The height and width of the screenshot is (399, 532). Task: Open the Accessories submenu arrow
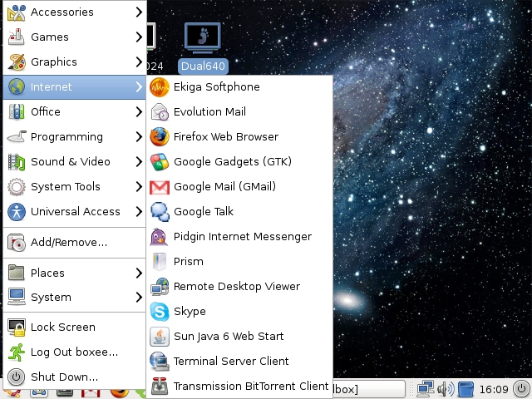139,12
